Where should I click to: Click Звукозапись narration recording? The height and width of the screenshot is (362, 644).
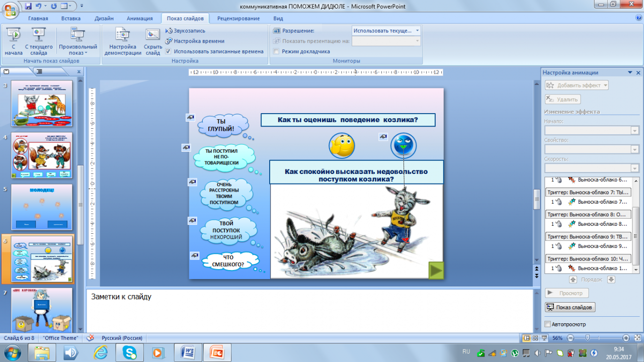click(185, 31)
